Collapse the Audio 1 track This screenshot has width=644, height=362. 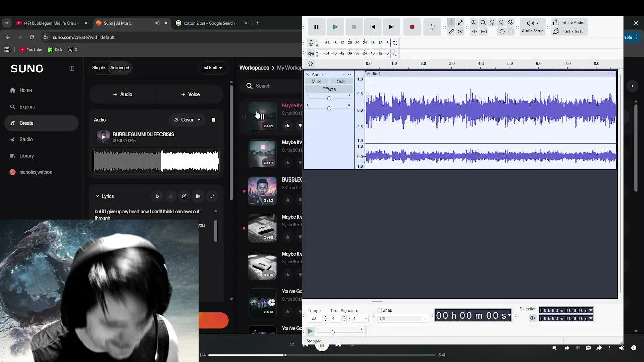pos(344,75)
